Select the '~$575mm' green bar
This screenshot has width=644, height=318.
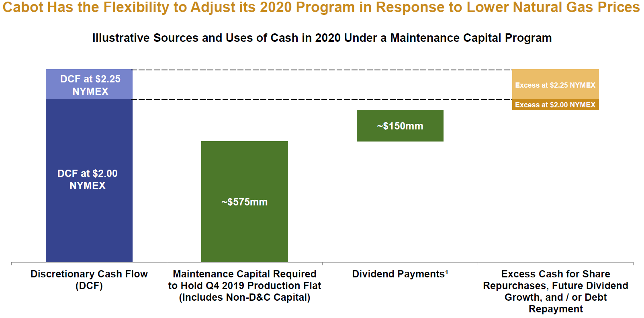pyautogui.click(x=245, y=201)
